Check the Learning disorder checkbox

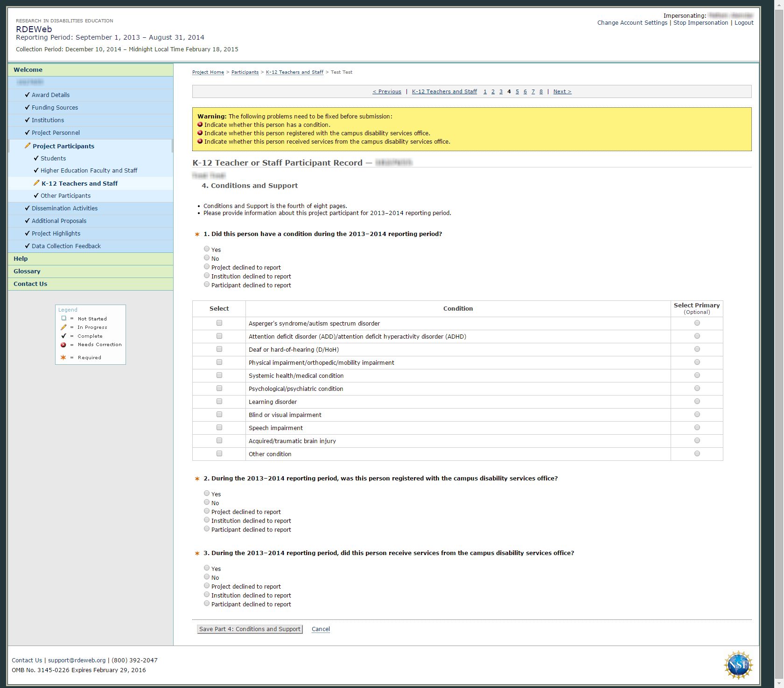[219, 402]
